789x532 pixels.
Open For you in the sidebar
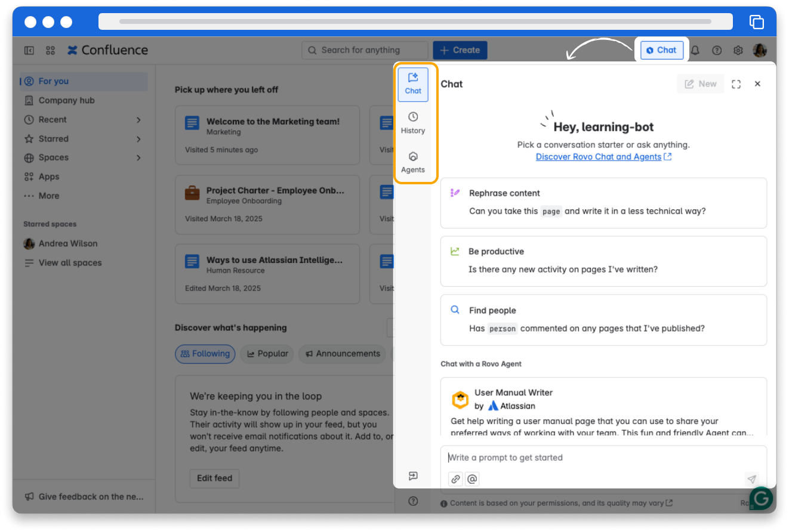pos(84,82)
